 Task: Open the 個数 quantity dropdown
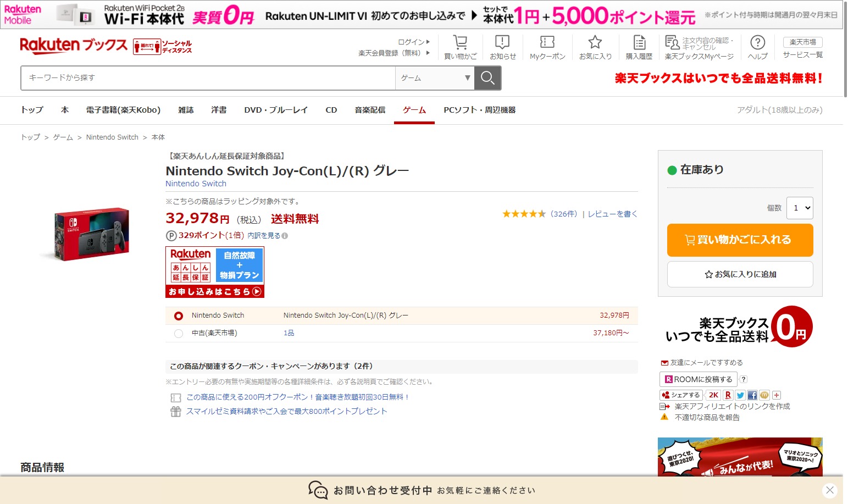tap(800, 208)
